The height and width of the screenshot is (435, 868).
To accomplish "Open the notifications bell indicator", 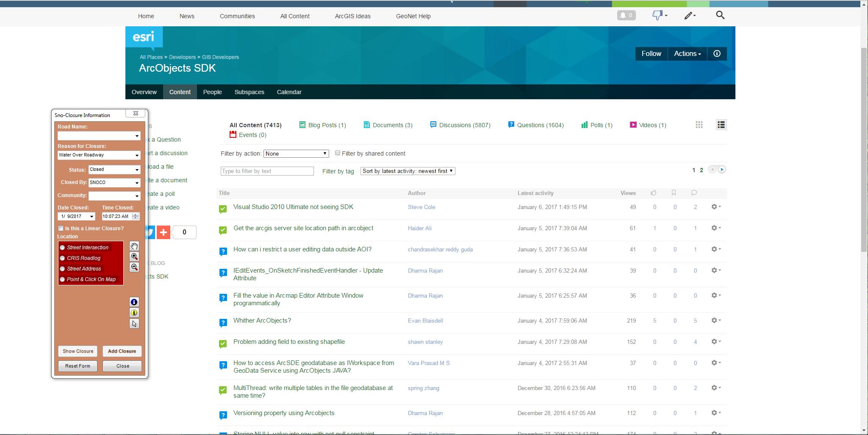I will (626, 16).
